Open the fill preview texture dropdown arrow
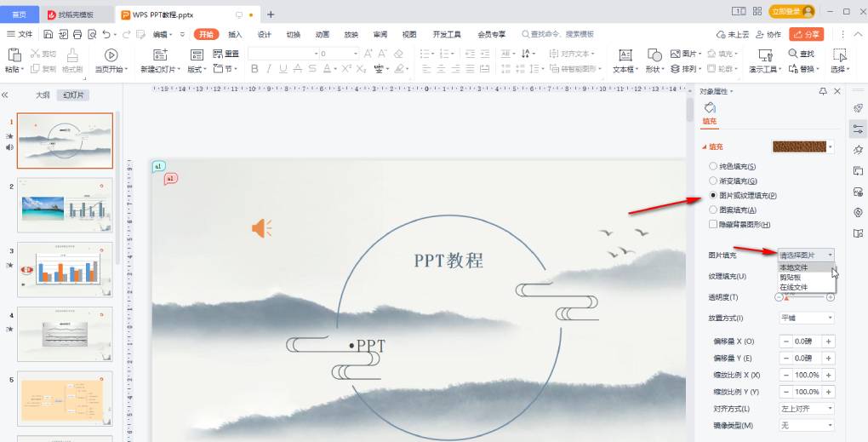The image size is (868, 442). point(831,146)
